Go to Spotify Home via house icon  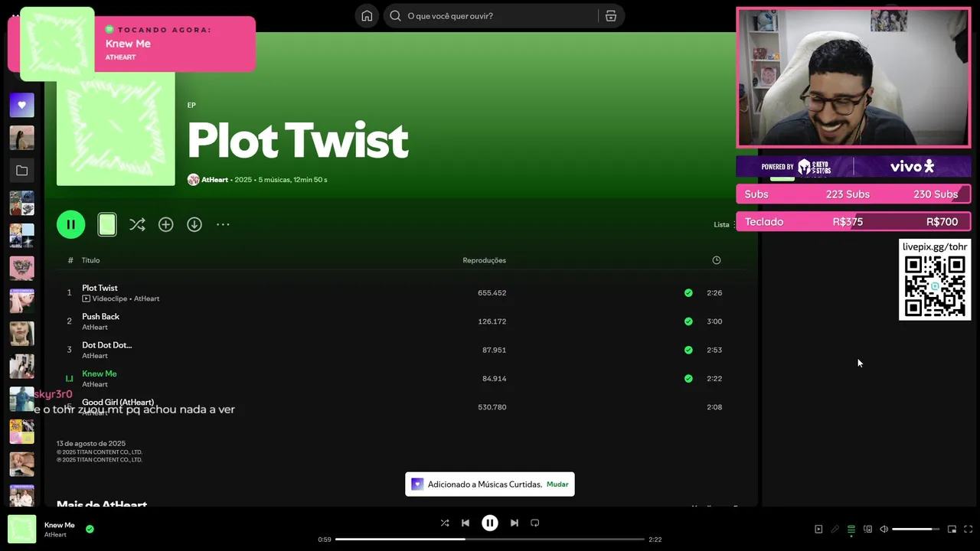click(x=367, y=16)
